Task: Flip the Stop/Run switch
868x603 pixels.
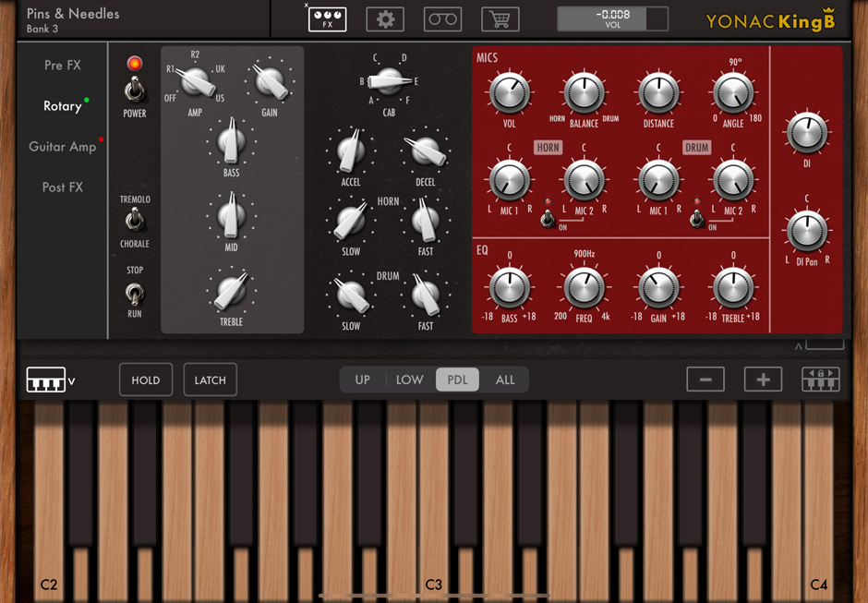Action: [x=135, y=293]
